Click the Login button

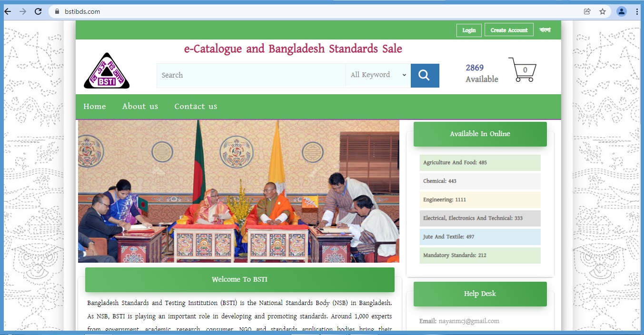pos(469,30)
